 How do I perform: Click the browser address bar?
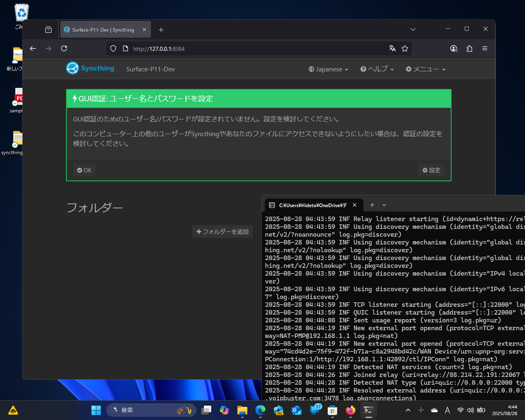click(205, 48)
